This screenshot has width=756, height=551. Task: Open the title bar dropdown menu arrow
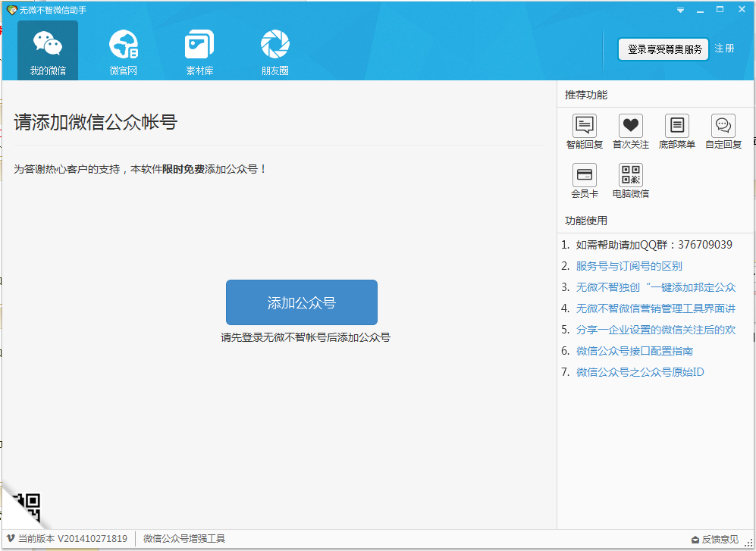(x=680, y=10)
